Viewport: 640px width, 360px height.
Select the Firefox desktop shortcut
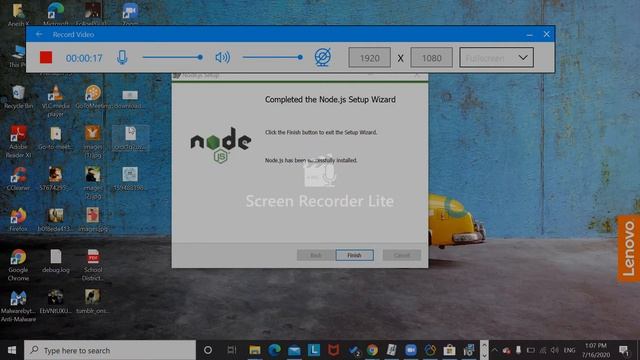[18, 220]
